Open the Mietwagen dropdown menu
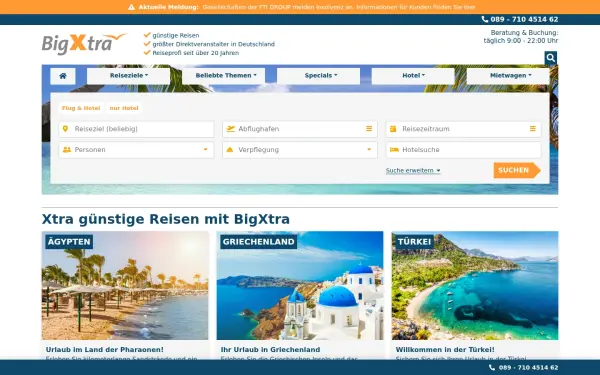The height and width of the screenshot is (375, 600). coord(508,76)
